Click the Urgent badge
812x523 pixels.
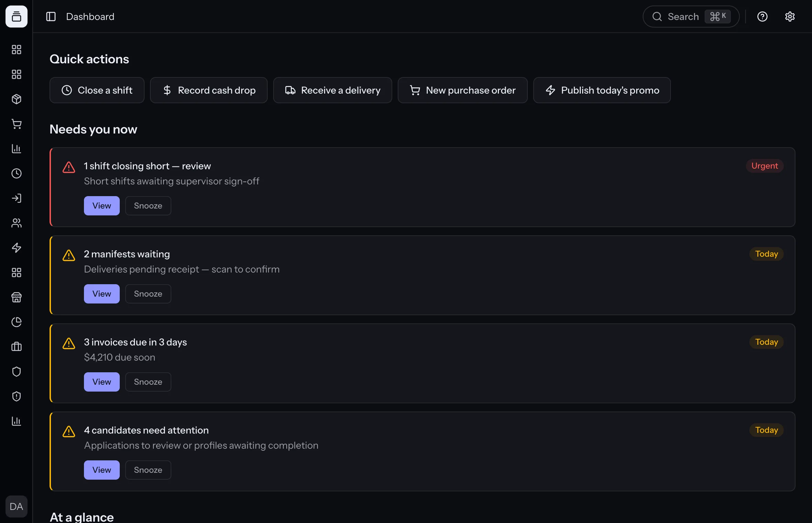pos(765,166)
